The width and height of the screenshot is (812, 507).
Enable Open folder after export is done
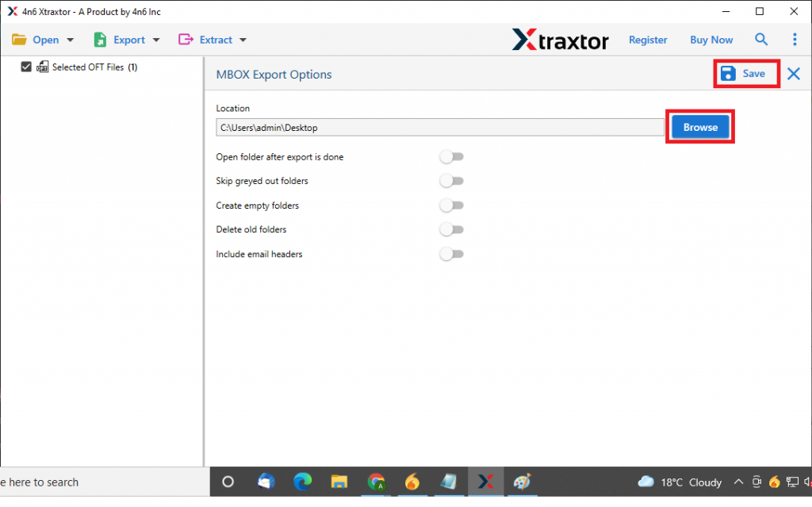(451, 156)
